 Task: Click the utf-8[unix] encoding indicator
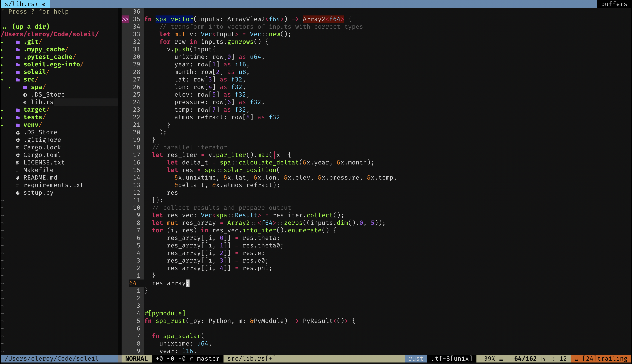[452, 359]
